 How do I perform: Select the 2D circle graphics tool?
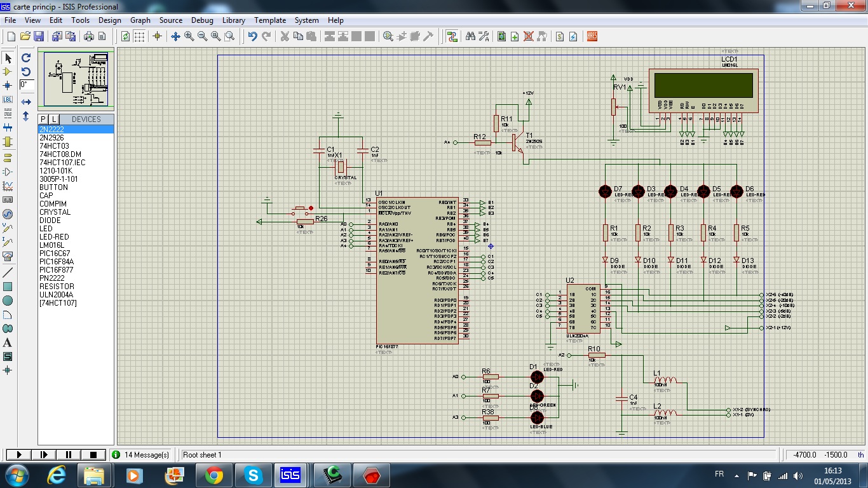click(8, 301)
